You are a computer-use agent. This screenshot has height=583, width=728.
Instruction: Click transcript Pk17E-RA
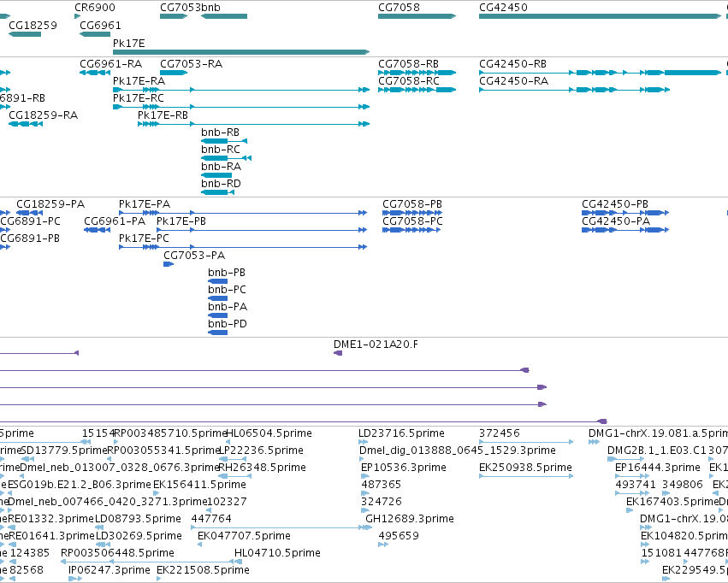tap(241, 90)
